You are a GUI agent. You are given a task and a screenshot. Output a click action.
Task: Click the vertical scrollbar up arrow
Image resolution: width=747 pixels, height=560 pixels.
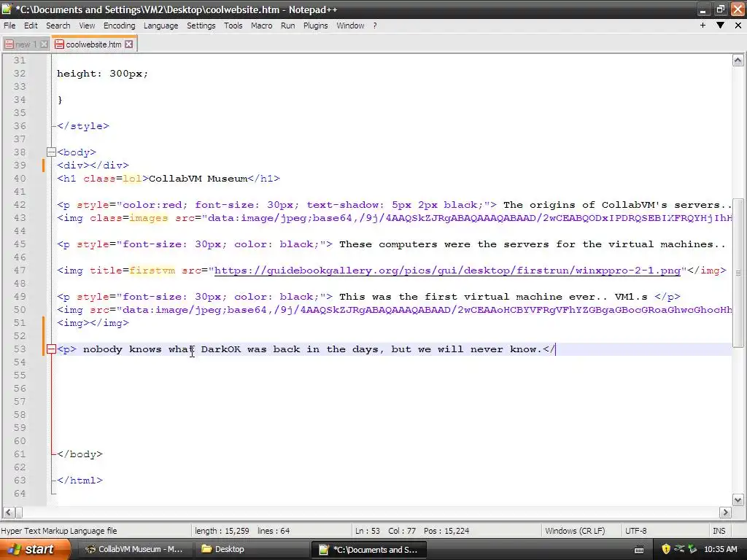(738, 61)
